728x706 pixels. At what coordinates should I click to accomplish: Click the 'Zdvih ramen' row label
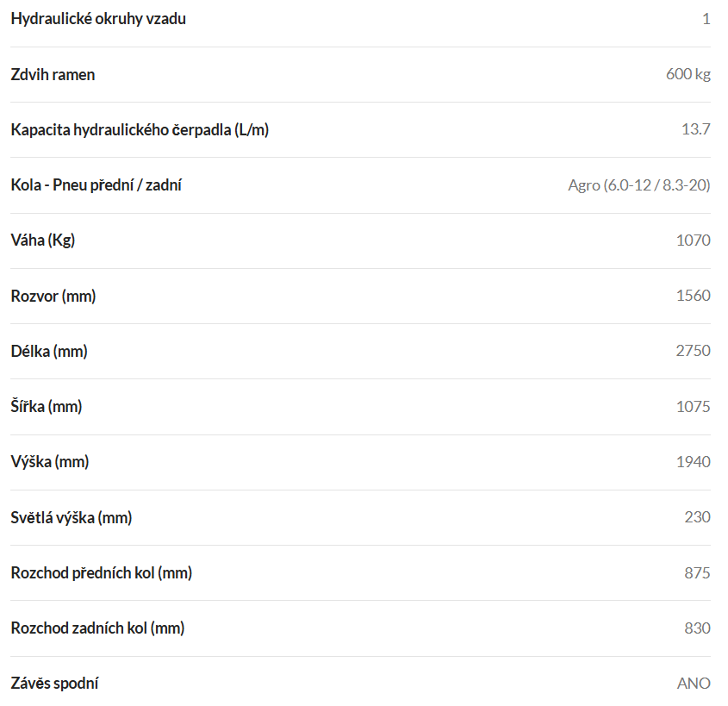[53, 74]
